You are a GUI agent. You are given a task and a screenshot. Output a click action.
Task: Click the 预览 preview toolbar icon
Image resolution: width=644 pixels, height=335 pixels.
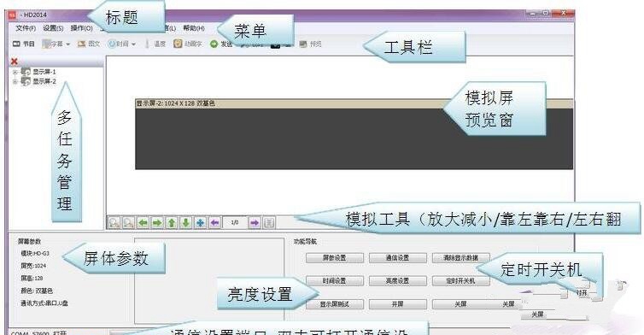point(310,44)
